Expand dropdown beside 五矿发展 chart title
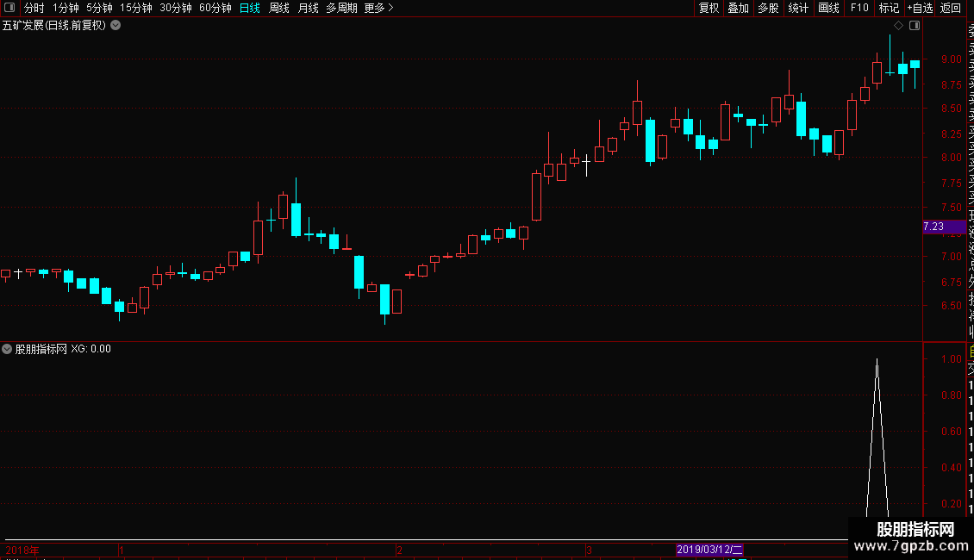This screenshot has width=974, height=560. click(x=116, y=26)
